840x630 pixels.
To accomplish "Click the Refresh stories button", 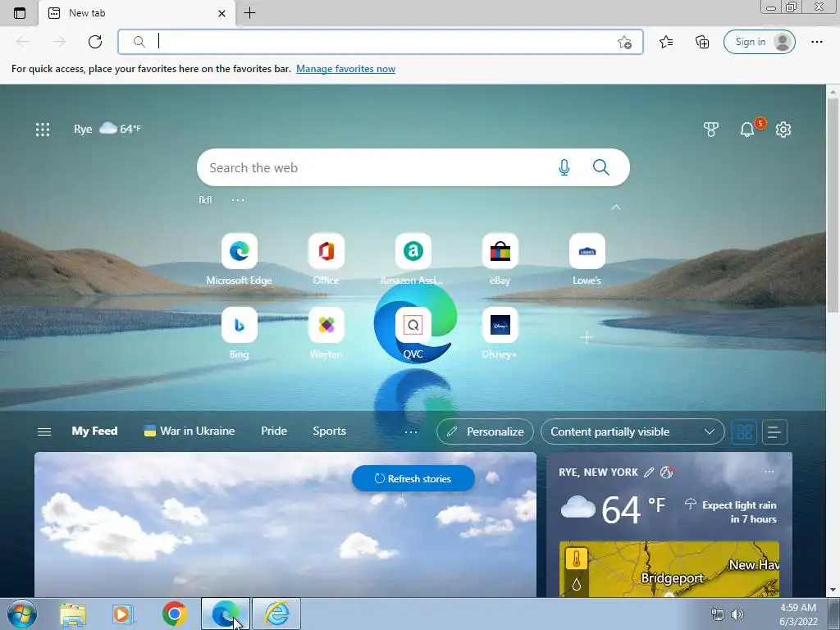I will 413,478.
